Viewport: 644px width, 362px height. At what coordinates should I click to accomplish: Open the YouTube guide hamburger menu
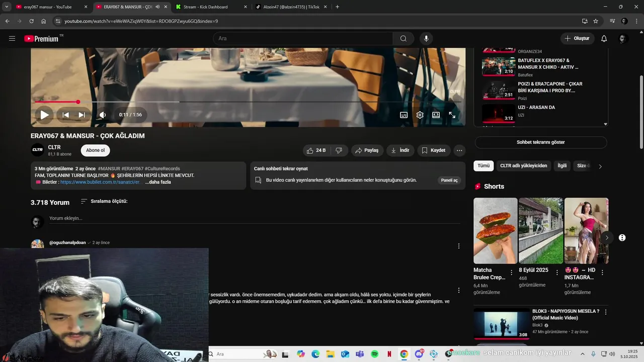tap(12, 38)
